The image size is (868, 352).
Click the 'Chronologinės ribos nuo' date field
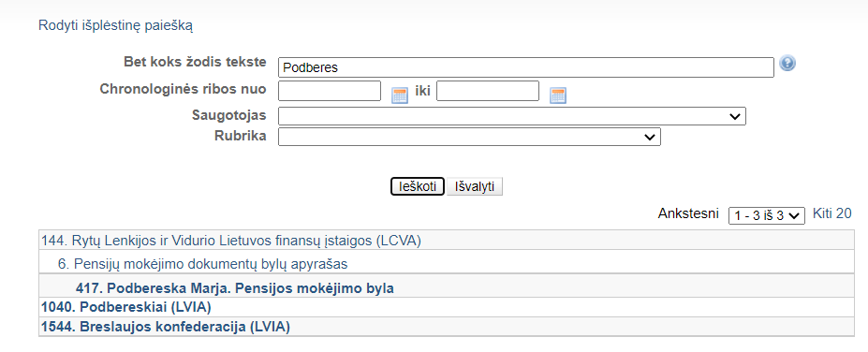(x=330, y=91)
